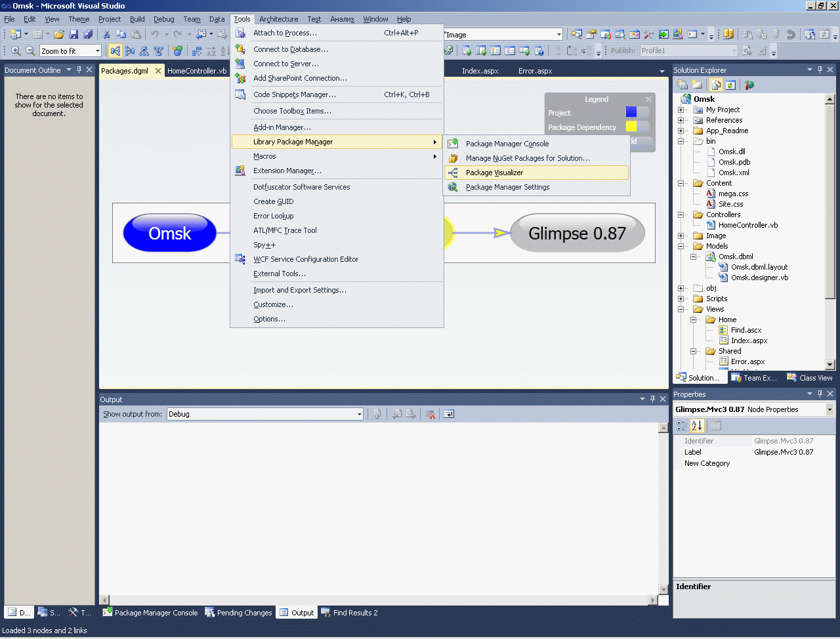840x639 pixels.
Task: Open the Pending Changes tab
Action: (238, 613)
